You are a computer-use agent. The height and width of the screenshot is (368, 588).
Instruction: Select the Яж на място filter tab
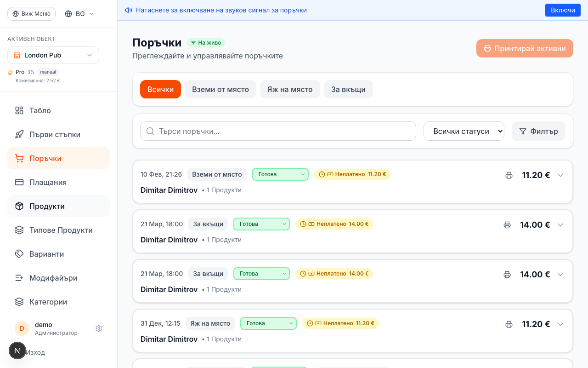(x=290, y=89)
